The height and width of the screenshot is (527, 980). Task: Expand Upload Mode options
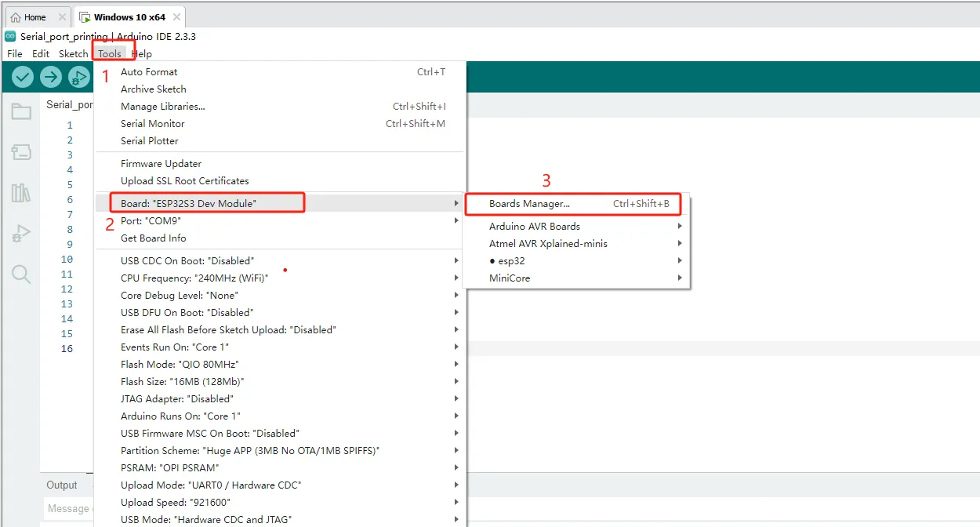click(x=280, y=485)
